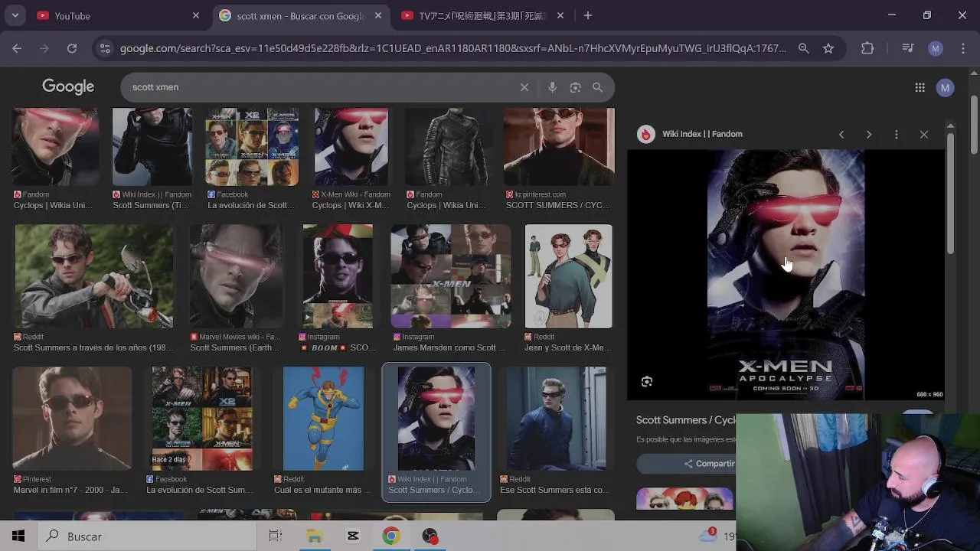This screenshot has width=980, height=551.
Task: Open Jean y Scott de X-Men artwork
Action: click(x=568, y=276)
